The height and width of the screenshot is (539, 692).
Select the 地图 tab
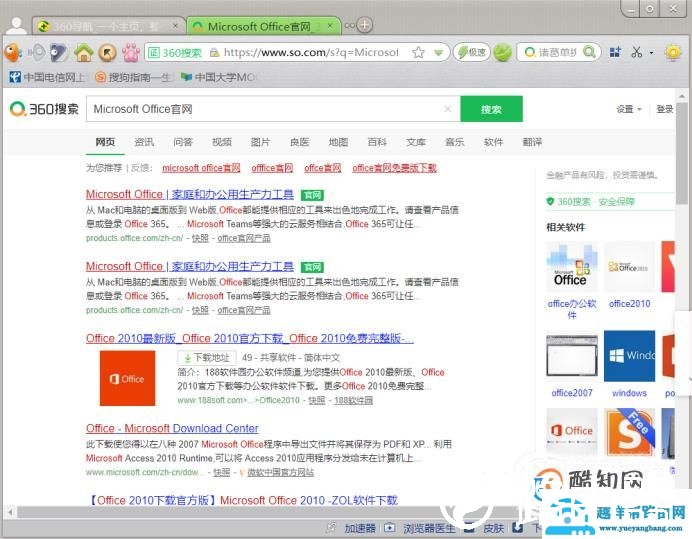coord(338,142)
